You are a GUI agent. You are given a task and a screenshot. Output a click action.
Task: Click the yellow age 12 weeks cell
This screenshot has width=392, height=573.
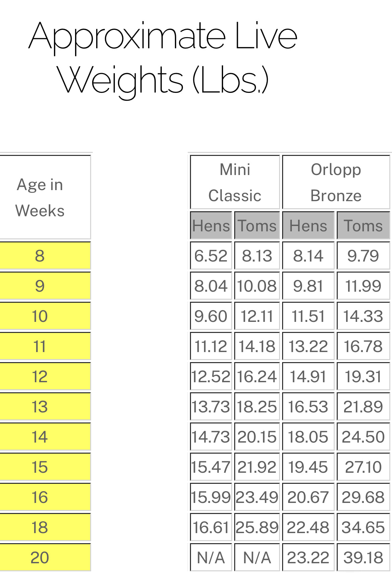(40, 377)
